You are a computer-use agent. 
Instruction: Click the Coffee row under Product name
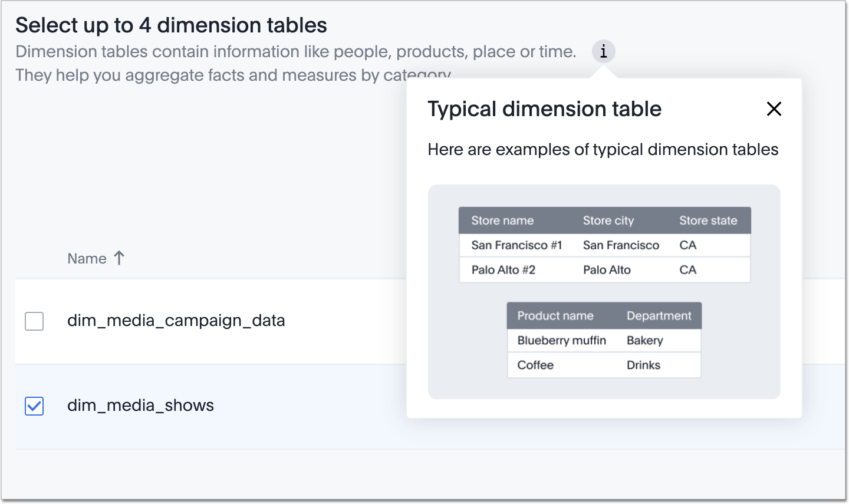(x=534, y=365)
